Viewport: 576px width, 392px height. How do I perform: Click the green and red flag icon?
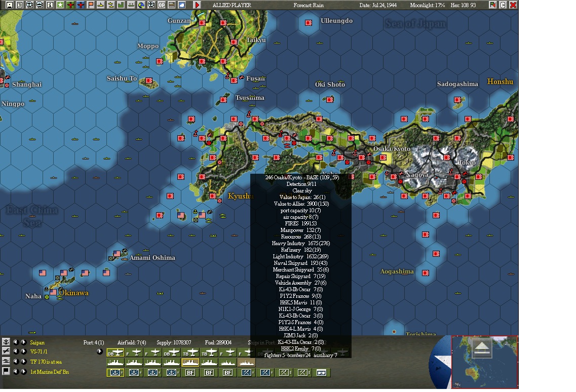pos(492,5)
